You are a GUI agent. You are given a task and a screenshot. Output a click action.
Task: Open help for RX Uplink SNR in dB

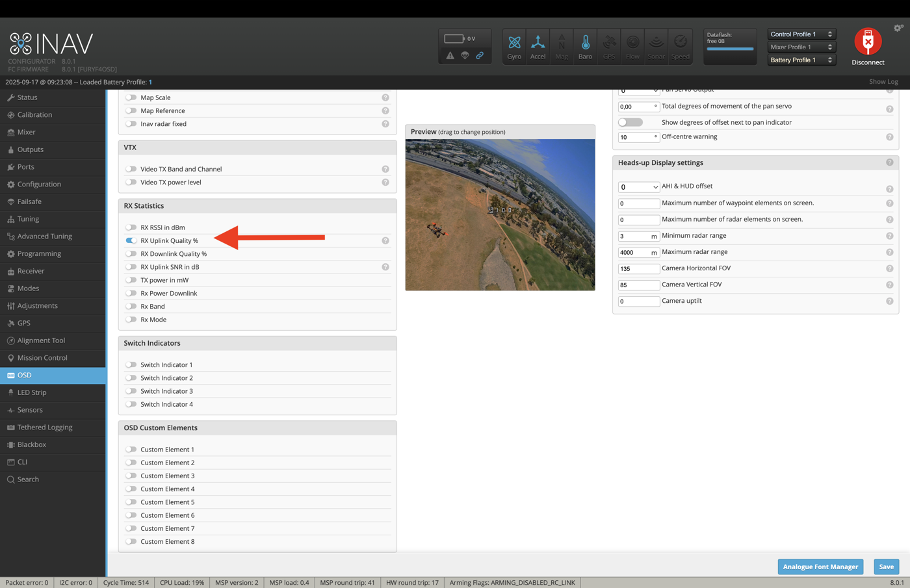click(x=385, y=267)
